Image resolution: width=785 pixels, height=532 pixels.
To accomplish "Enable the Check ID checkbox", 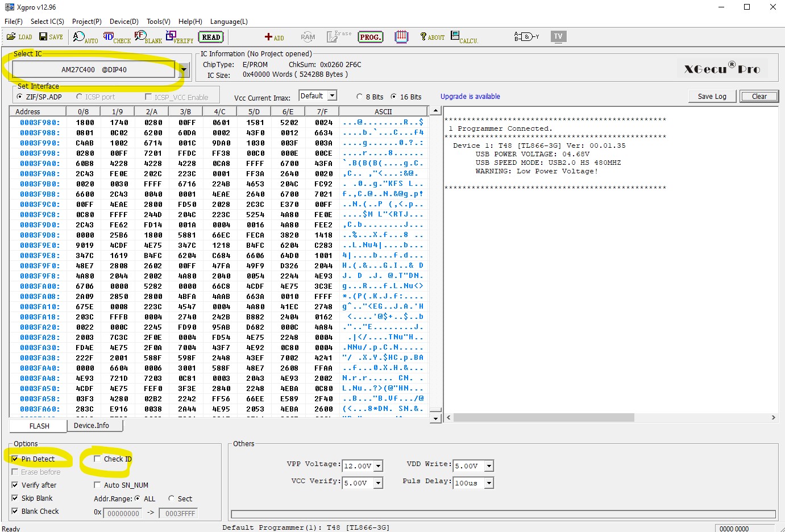I will (97, 459).
